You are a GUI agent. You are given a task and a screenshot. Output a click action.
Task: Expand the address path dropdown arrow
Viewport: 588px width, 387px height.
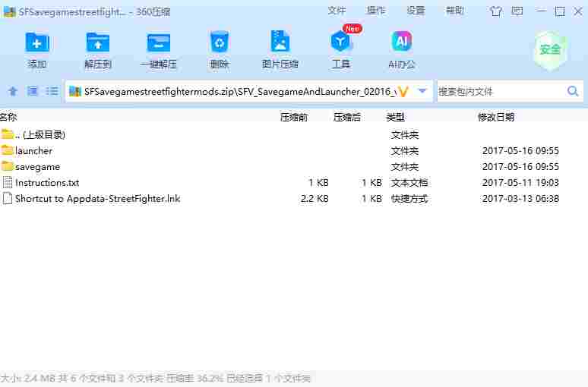(422, 91)
